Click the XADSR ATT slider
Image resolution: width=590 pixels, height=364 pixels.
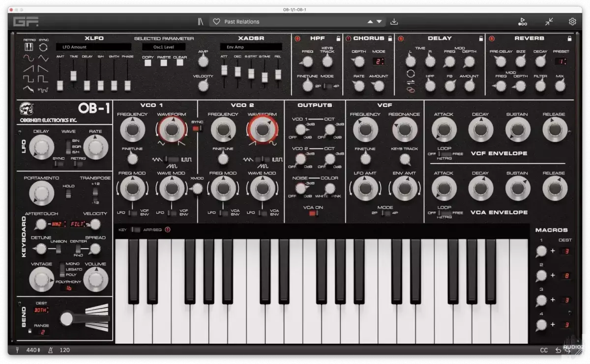coord(224,71)
